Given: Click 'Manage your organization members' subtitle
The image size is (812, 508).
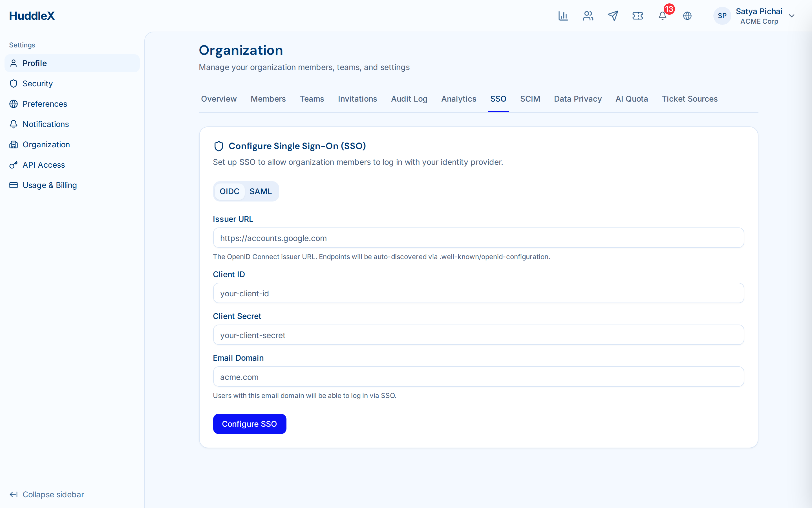Looking at the screenshot, I should (x=304, y=67).
